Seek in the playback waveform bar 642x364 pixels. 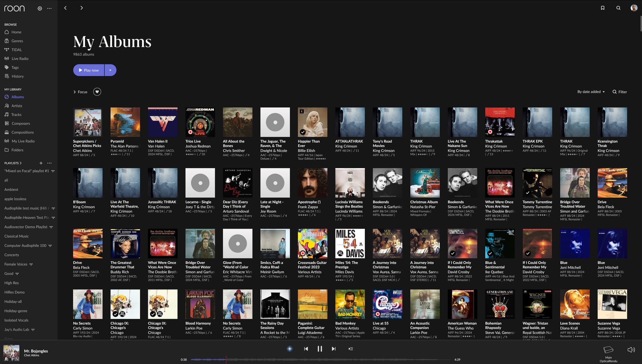click(x=320, y=360)
